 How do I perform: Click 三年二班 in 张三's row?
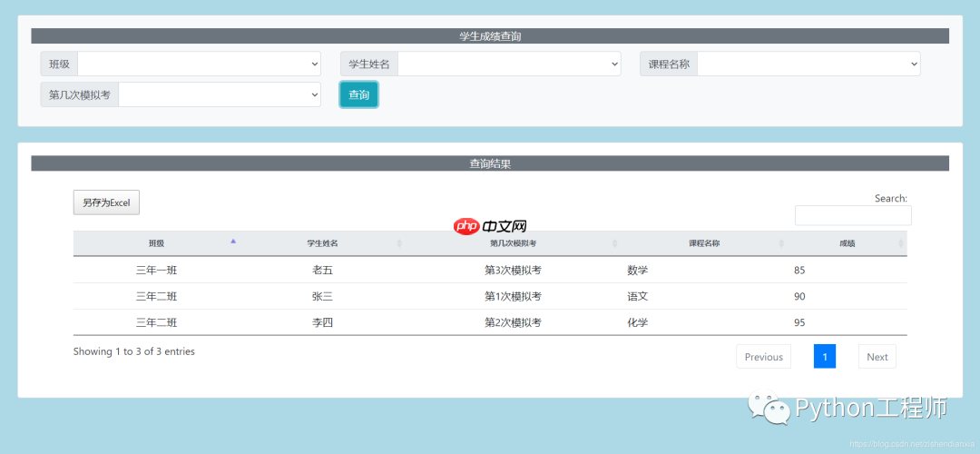coord(156,296)
